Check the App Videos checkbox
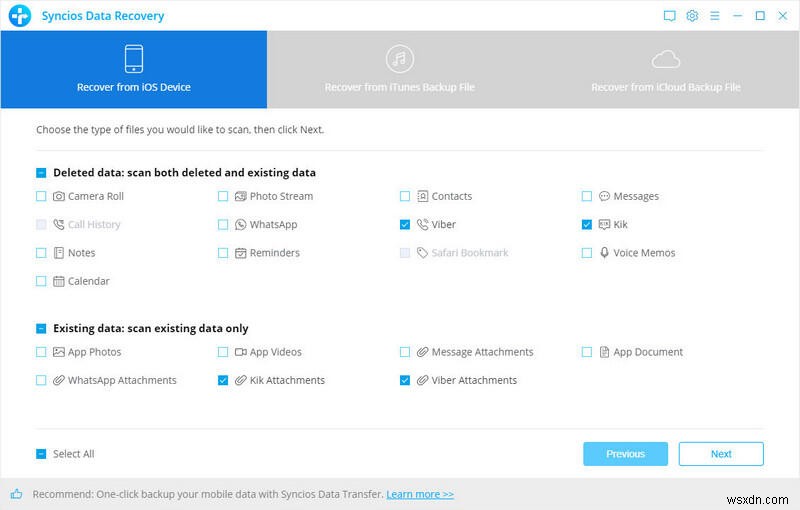800x510 pixels. coord(223,352)
